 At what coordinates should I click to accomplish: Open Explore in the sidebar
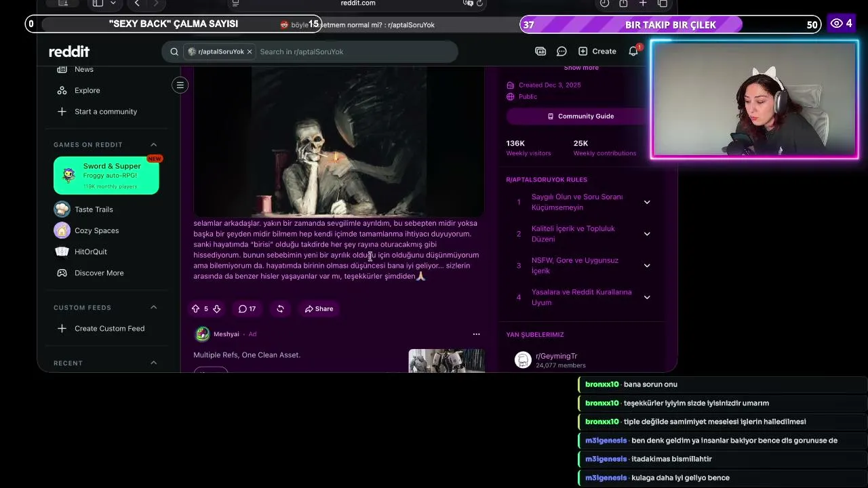(87, 90)
